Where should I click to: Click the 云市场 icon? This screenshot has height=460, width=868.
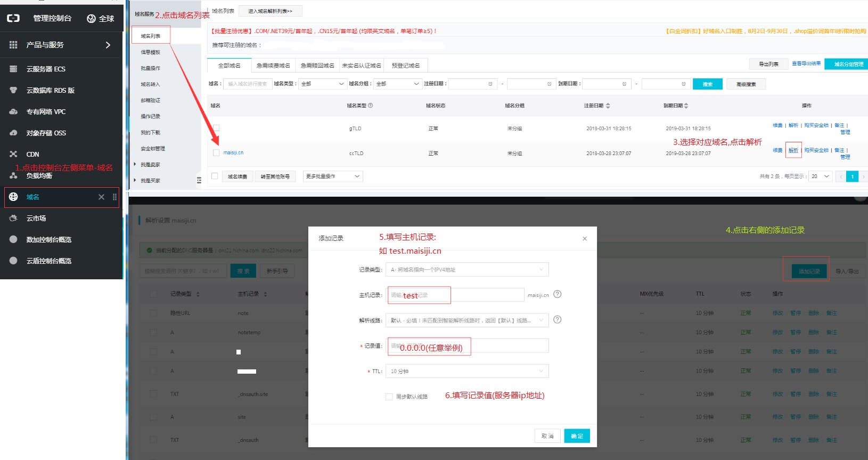coord(13,218)
